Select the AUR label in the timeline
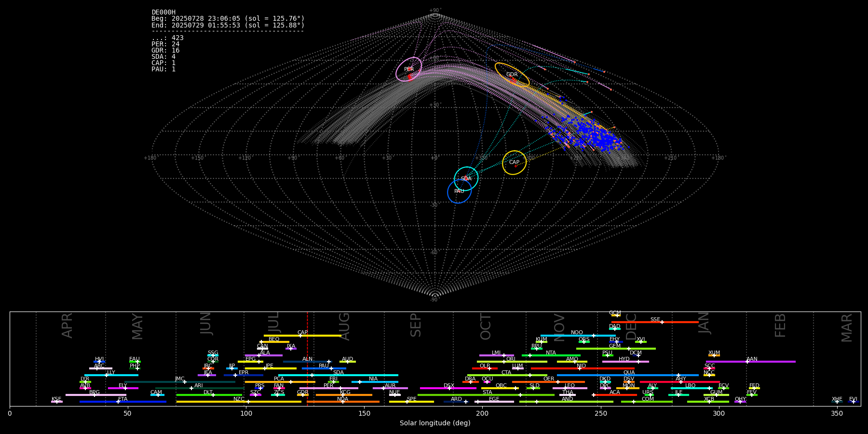Viewport: 868px width, 434px height. click(390, 386)
